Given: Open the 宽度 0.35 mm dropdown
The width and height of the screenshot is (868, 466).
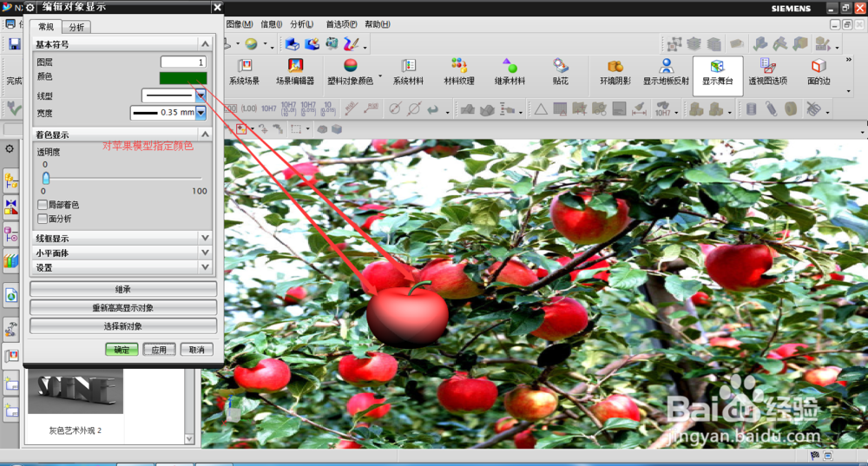Looking at the screenshot, I should 201,112.
